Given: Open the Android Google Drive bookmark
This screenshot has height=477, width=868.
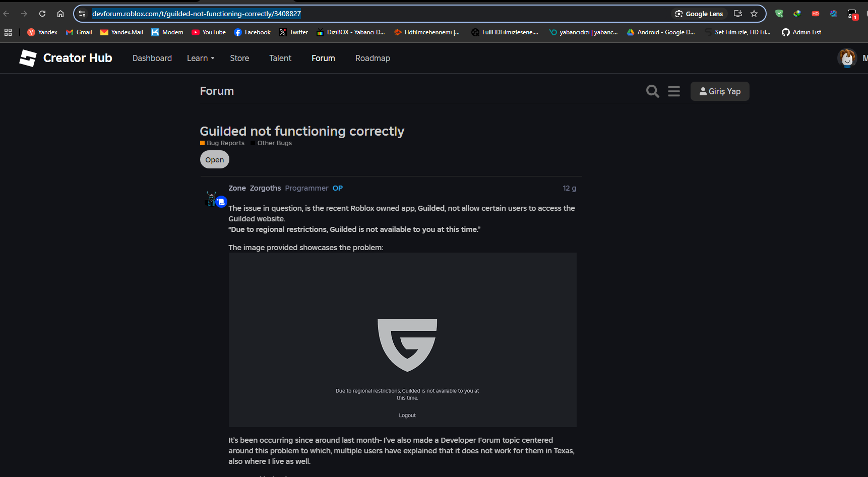Looking at the screenshot, I should (x=661, y=32).
